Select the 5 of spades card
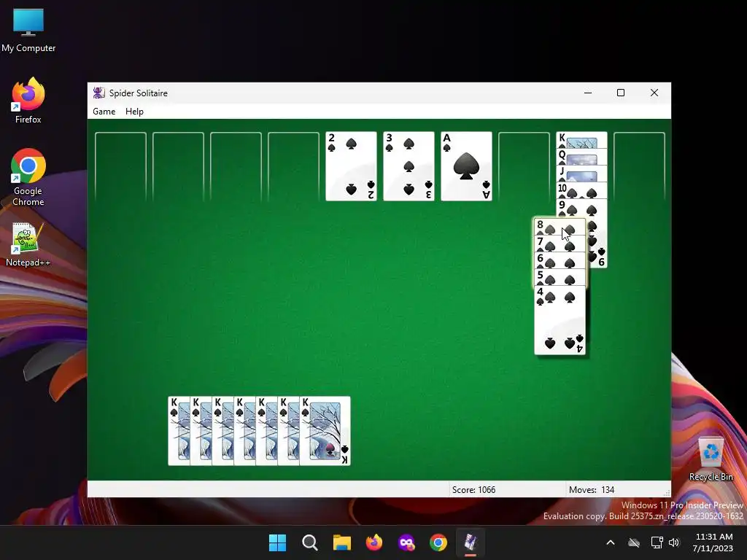 coord(560,278)
